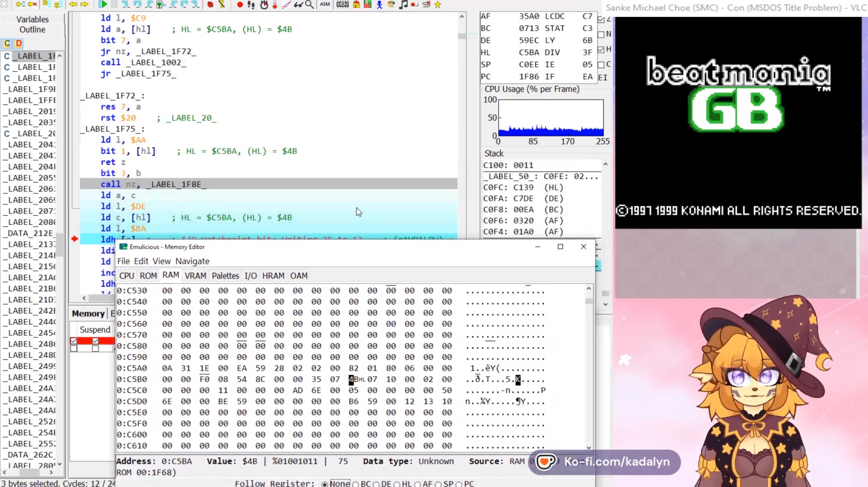Click the Memory Editor scrollbar up arrow
This screenshot has height=487, width=868.
[589, 288]
